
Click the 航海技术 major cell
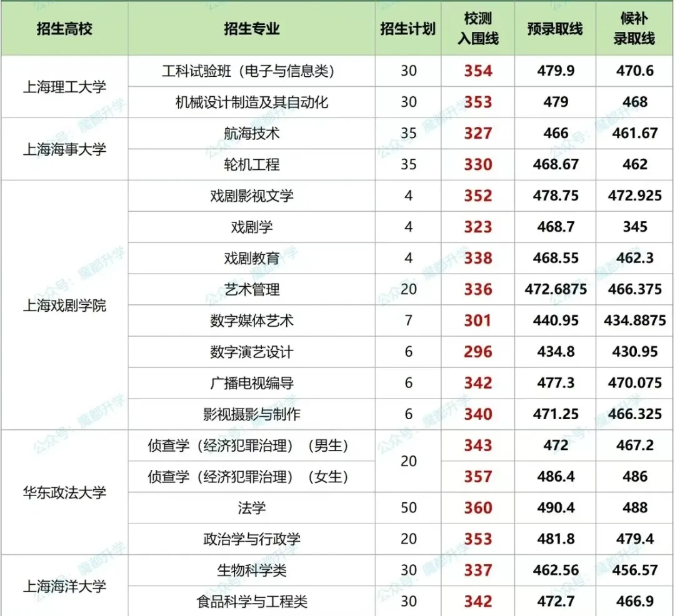pos(252,133)
